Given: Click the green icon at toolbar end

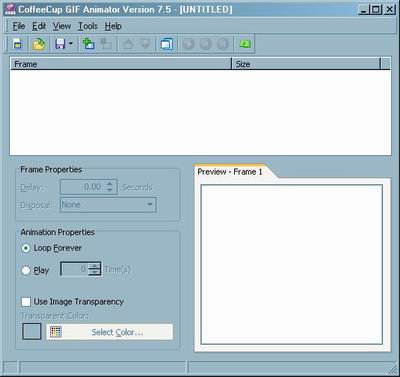Looking at the screenshot, I should (x=245, y=44).
